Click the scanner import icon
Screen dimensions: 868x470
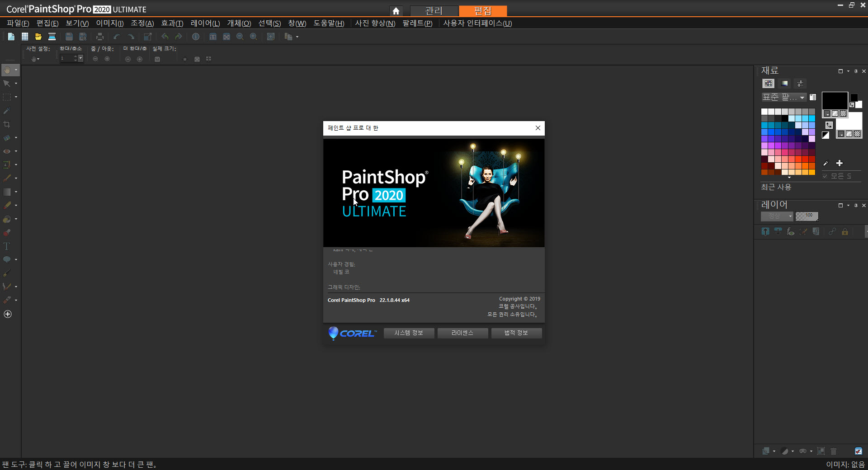52,37
